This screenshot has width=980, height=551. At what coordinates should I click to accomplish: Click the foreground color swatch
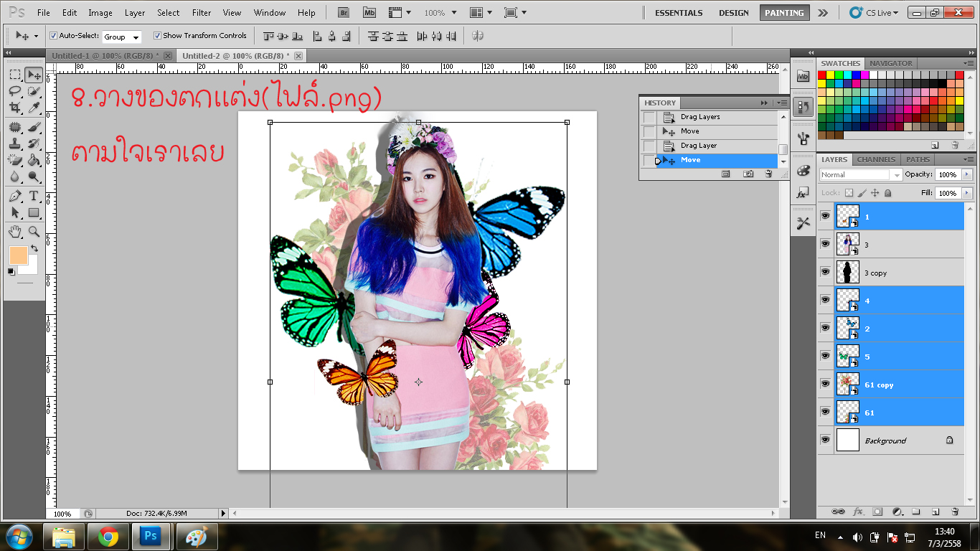pos(18,255)
